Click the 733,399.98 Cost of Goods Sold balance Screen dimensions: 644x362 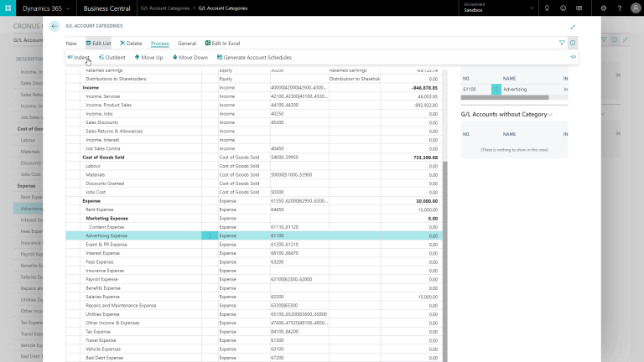tap(425, 158)
